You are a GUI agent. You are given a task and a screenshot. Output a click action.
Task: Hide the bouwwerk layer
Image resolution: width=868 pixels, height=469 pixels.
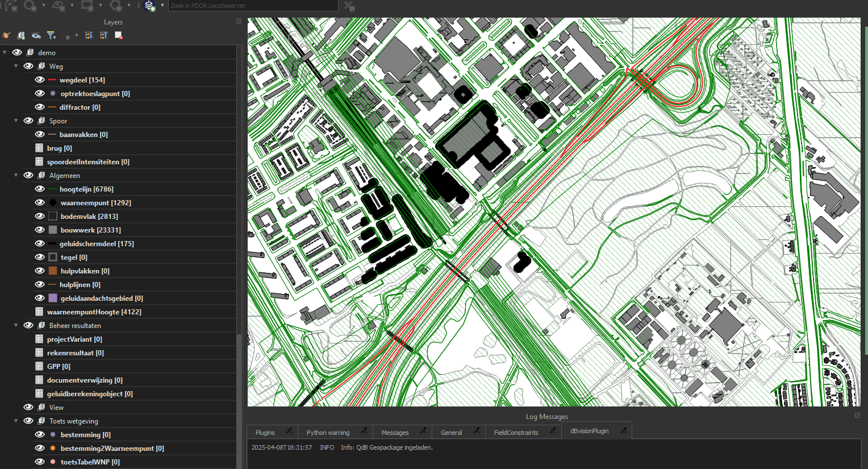tap(39, 230)
